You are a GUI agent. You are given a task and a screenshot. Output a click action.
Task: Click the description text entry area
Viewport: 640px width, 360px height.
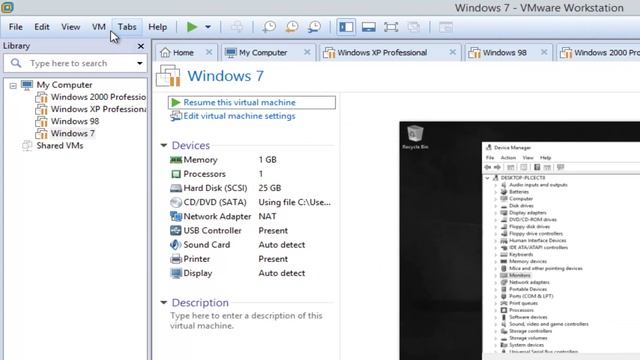tap(247, 321)
